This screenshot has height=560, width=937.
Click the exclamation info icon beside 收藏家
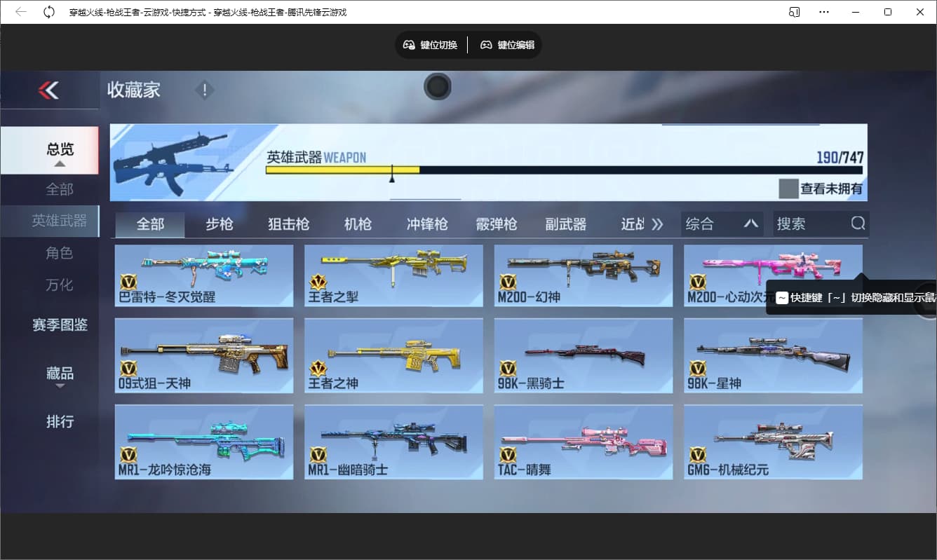204,90
